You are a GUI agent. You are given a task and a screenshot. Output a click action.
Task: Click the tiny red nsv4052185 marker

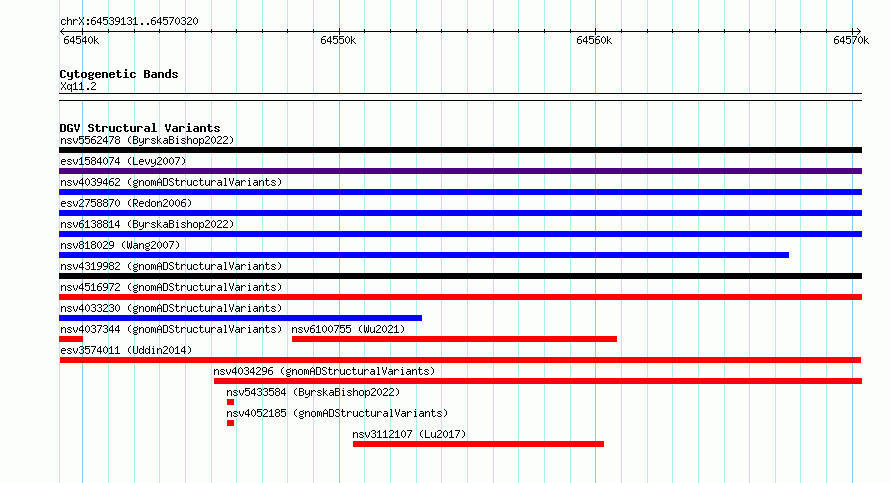click(x=230, y=423)
